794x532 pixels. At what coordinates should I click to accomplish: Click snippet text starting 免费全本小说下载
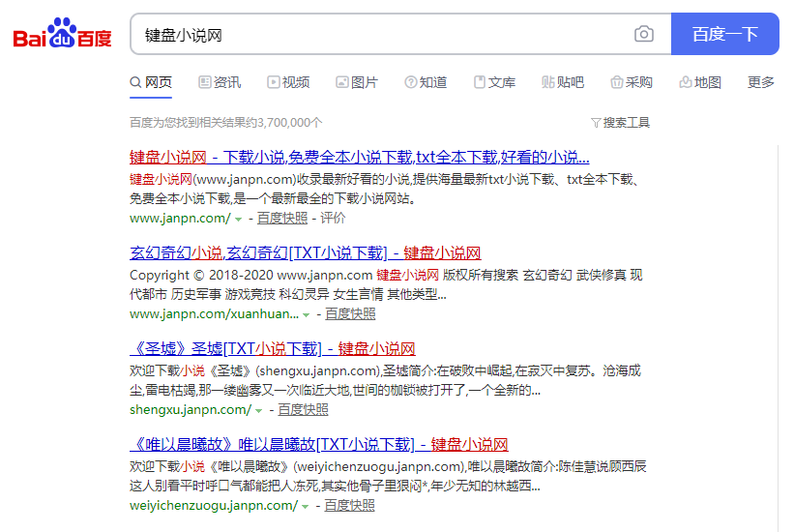[273, 198]
